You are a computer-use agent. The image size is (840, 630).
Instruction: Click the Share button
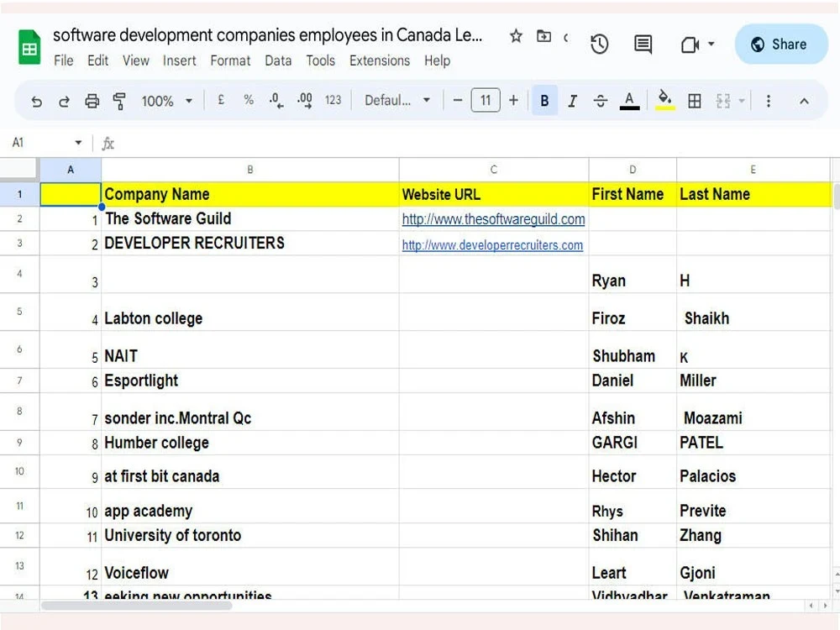(x=780, y=44)
